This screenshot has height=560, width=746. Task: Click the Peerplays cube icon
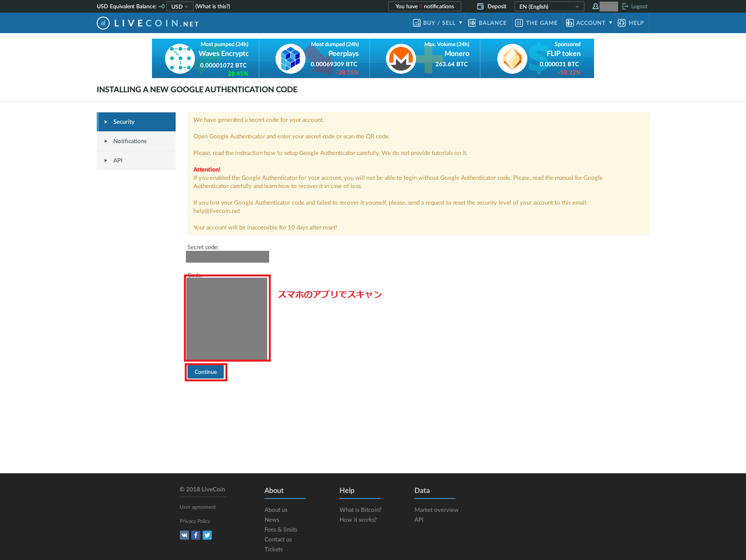(291, 59)
